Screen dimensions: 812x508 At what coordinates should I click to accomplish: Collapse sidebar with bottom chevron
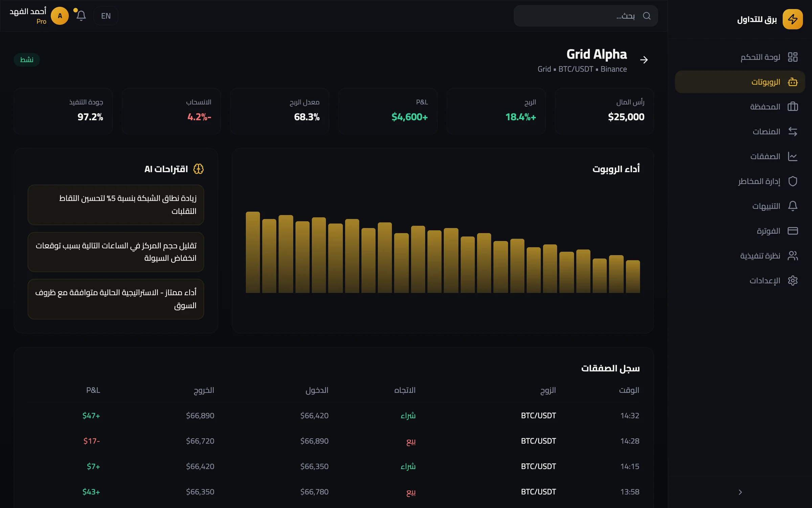pos(740,492)
